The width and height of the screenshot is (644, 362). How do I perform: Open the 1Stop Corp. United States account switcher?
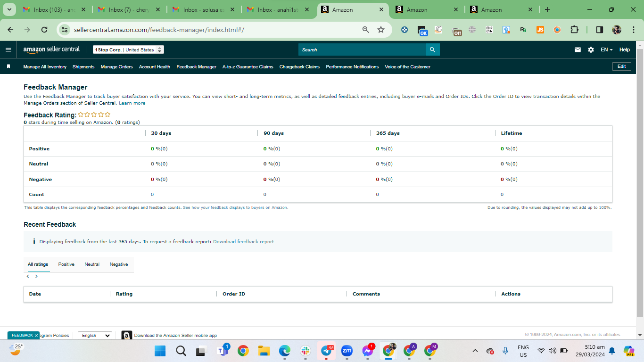pyautogui.click(x=128, y=49)
